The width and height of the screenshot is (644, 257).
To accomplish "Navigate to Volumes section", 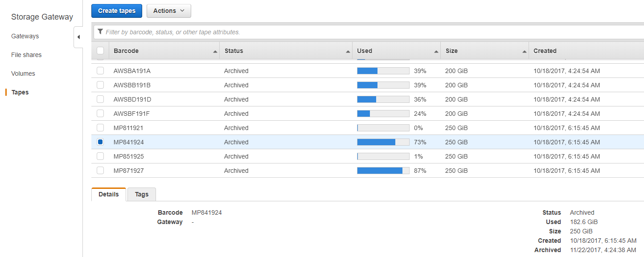I will coord(23,73).
